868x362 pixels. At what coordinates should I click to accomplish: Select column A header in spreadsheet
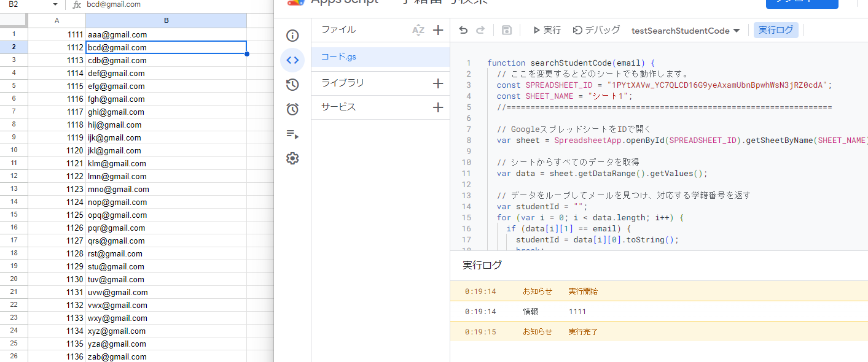tap(57, 21)
